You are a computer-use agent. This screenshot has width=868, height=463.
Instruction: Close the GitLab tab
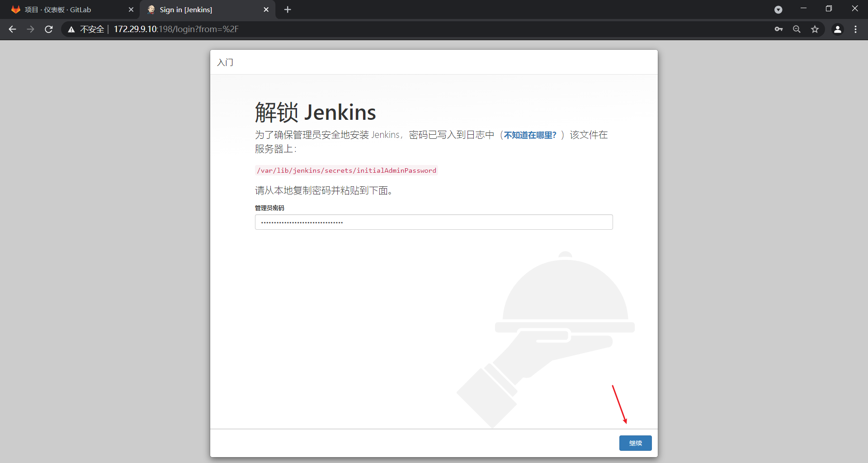[131, 9]
